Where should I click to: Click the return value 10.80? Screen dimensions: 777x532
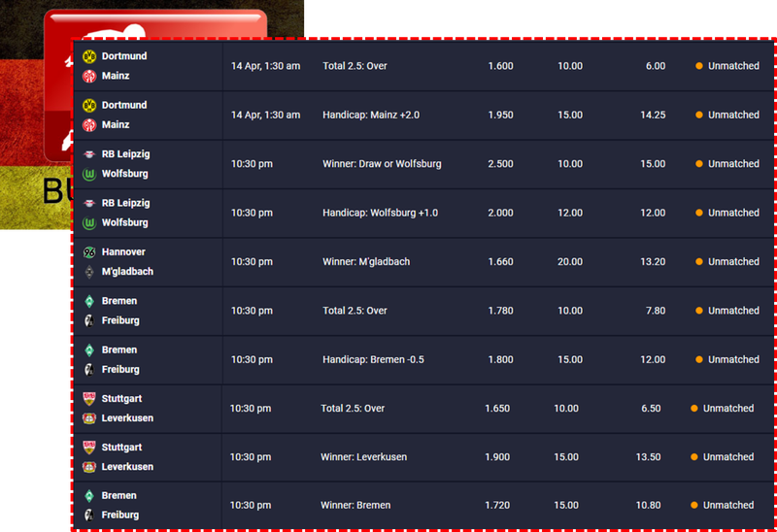pyautogui.click(x=648, y=505)
